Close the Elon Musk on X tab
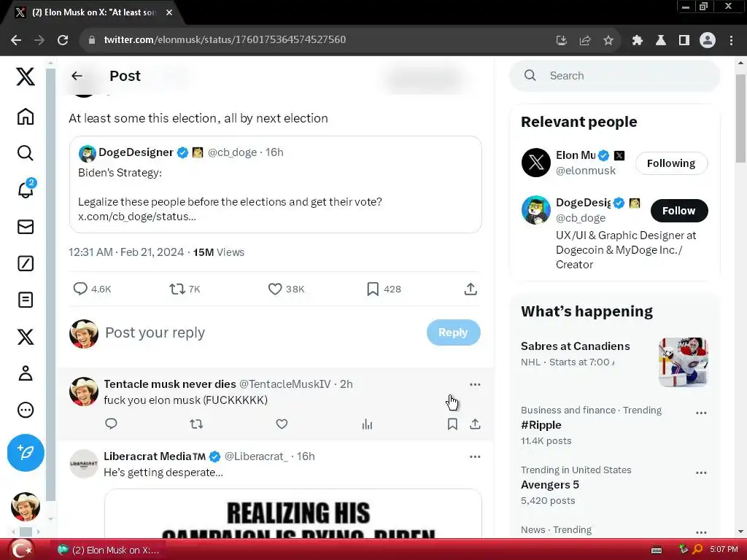 click(169, 13)
